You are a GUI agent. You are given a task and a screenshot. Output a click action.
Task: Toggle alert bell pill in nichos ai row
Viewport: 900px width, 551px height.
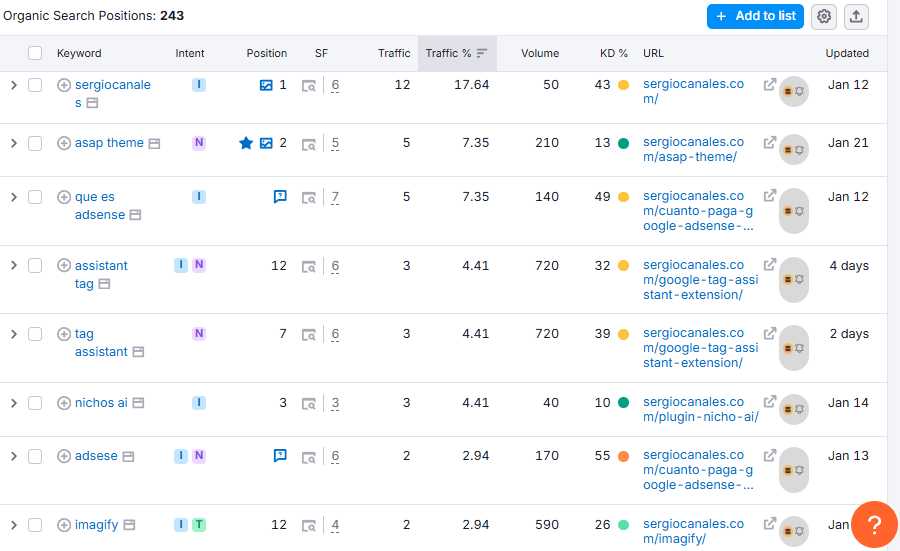coord(793,409)
